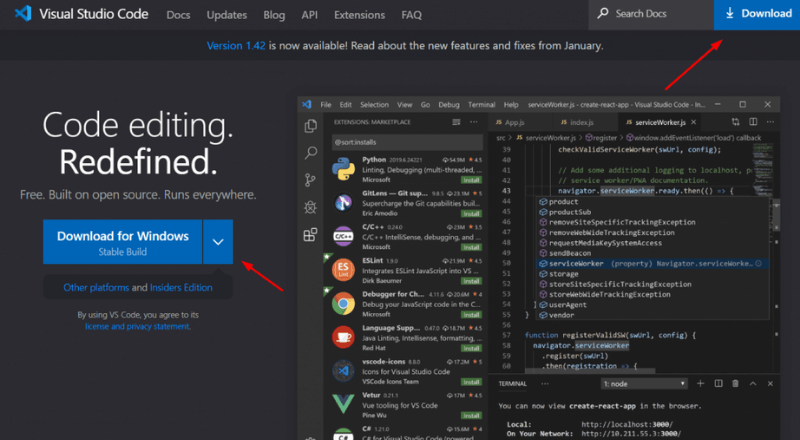Install the GitLens extension
This screenshot has height=440, width=800.
tap(471, 214)
